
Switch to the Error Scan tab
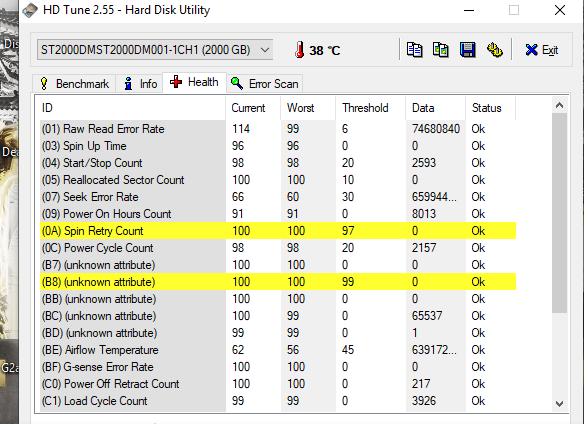(264, 83)
